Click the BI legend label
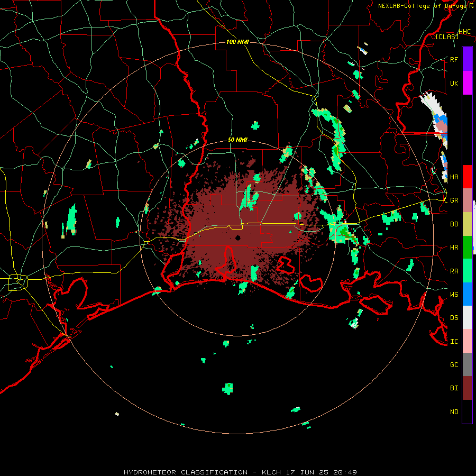The width and height of the screenshot is (476, 476). pyautogui.click(x=454, y=388)
